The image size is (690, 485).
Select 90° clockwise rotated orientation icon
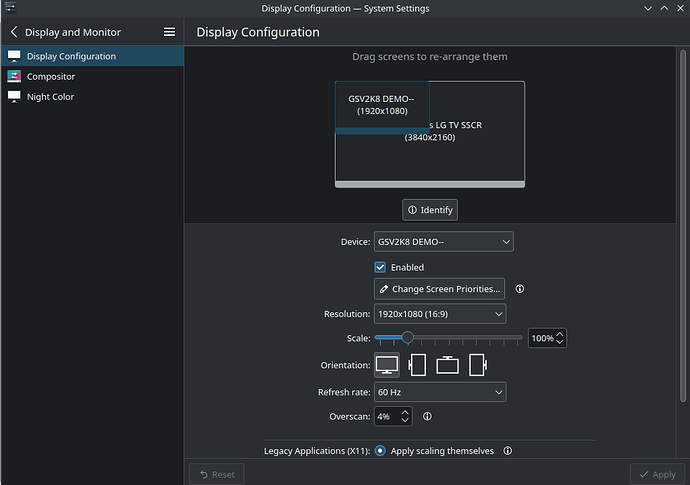[x=417, y=365]
